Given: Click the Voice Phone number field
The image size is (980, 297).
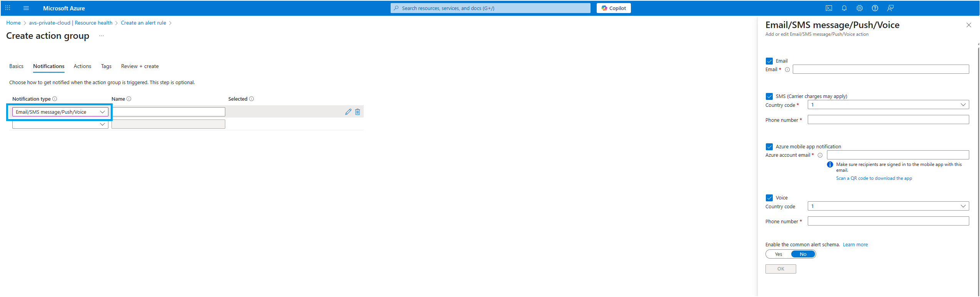Looking at the screenshot, I should coord(888,221).
